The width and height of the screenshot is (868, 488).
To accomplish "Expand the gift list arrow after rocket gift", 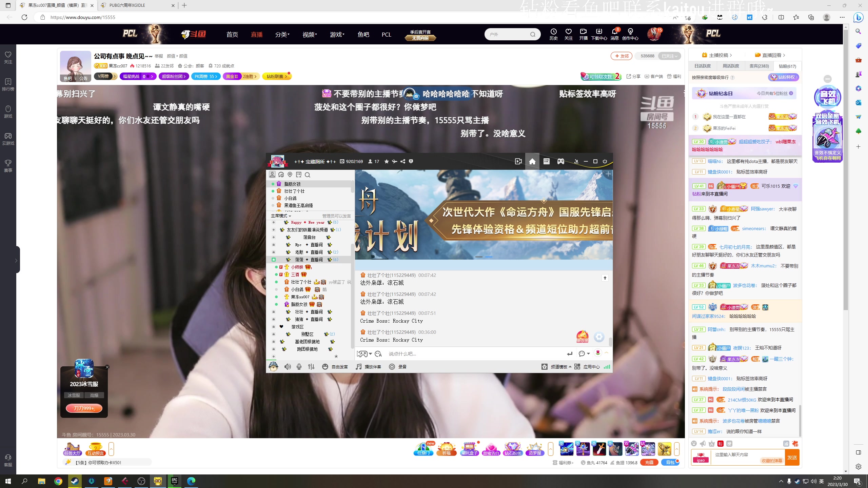I will pos(677,449).
